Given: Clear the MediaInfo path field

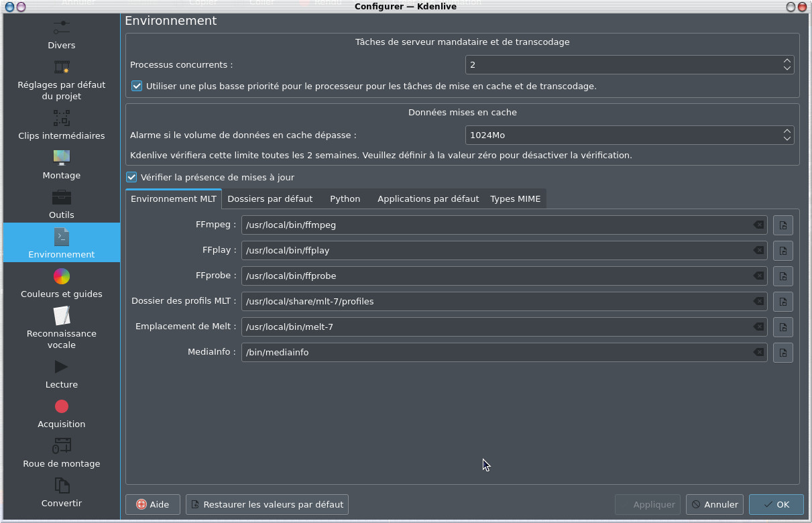Looking at the screenshot, I should tap(758, 353).
